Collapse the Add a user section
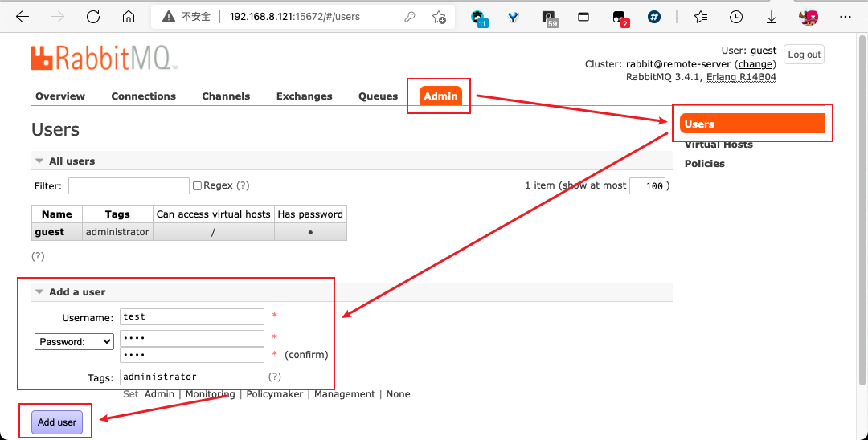 (39, 291)
